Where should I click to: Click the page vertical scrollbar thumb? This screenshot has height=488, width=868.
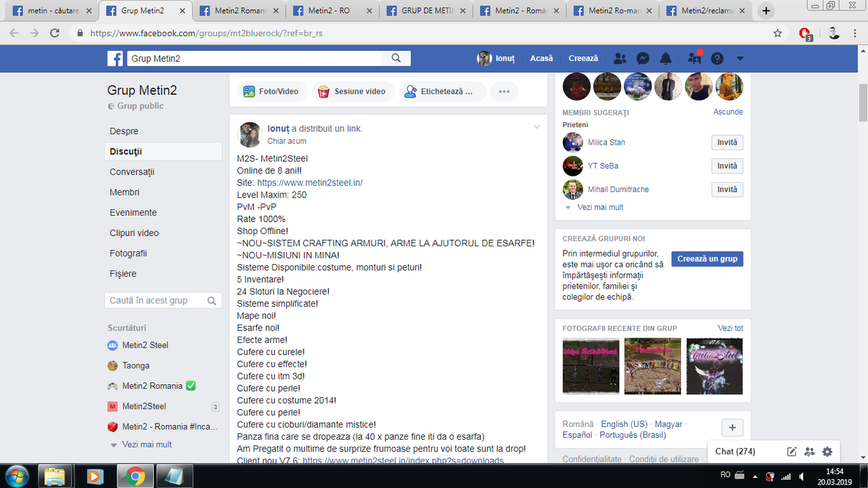click(863, 103)
